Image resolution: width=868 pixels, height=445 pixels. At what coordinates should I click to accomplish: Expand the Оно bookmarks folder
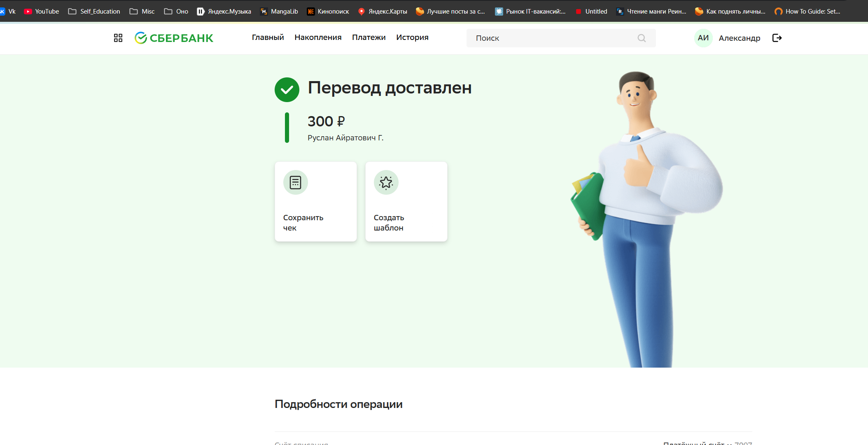tap(176, 12)
